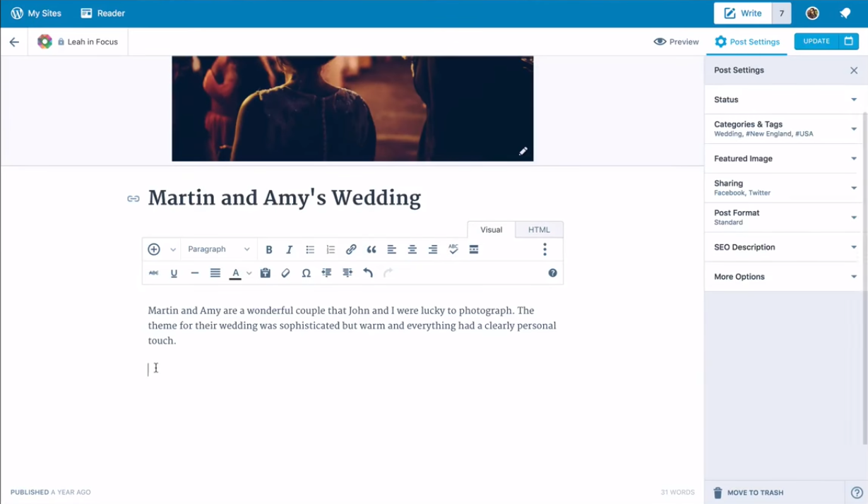Undo the last edit

tap(368, 273)
